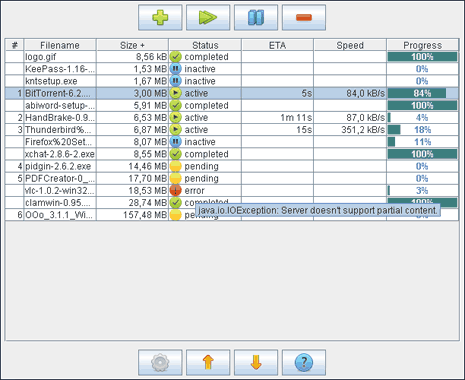This screenshot has width=465, height=380.
Task: Click the completed checkmark icon for abiword-setup
Action: (x=176, y=105)
